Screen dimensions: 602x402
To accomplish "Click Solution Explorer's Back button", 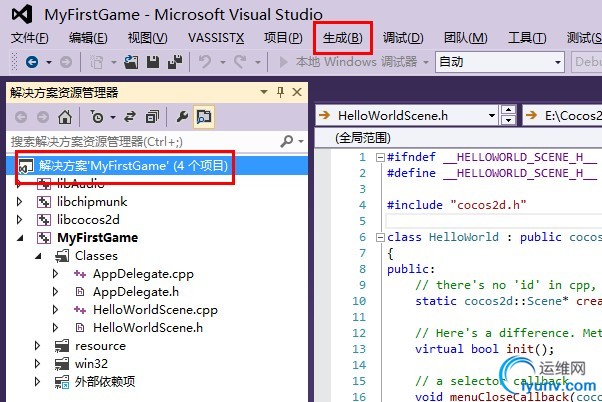I will click(x=21, y=117).
